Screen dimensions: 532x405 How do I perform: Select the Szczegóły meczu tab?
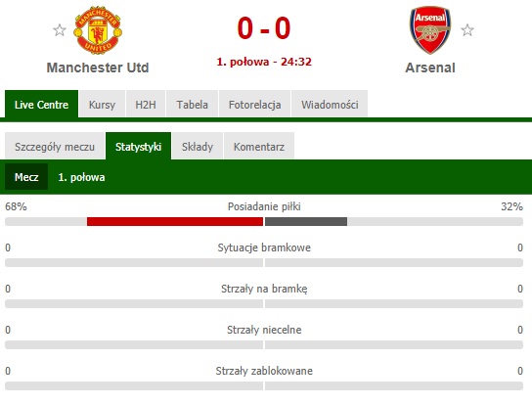click(x=55, y=147)
